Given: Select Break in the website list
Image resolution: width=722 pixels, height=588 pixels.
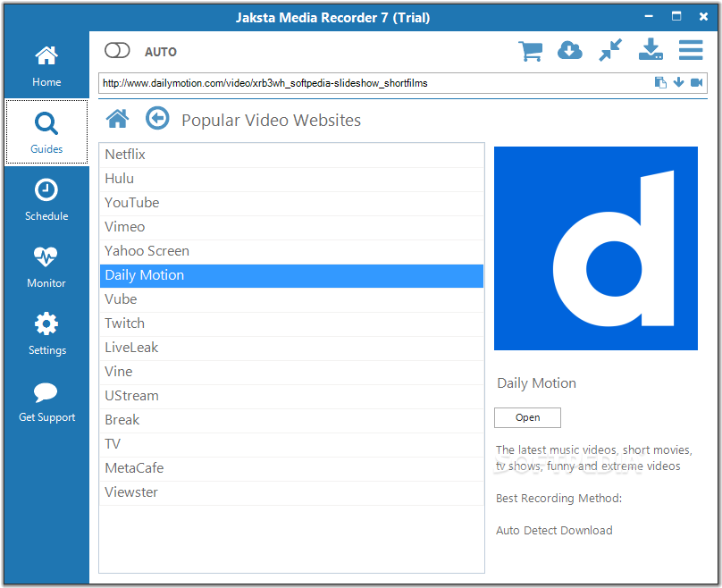Looking at the screenshot, I should point(291,420).
